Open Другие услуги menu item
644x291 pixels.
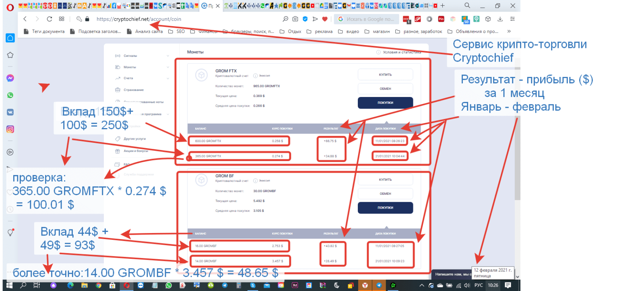(x=134, y=139)
